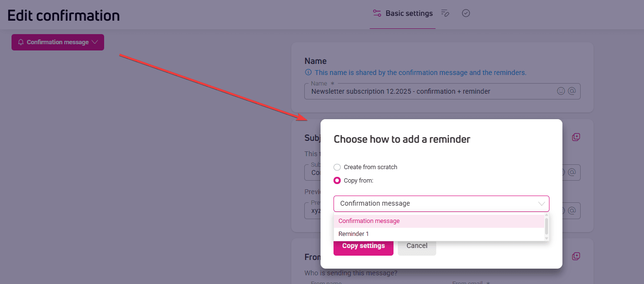Open the content editing tab with pencil icon
Viewport: 644px width, 284px height.
coord(445,13)
